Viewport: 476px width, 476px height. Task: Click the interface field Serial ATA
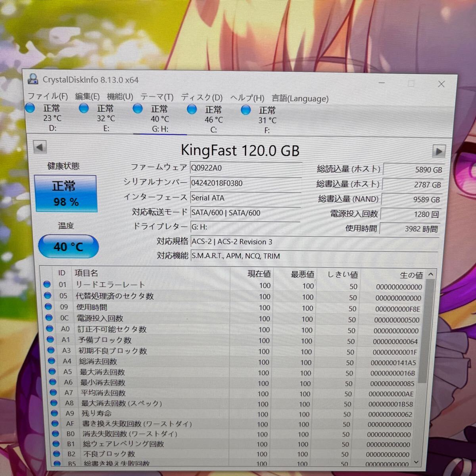click(x=246, y=198)
